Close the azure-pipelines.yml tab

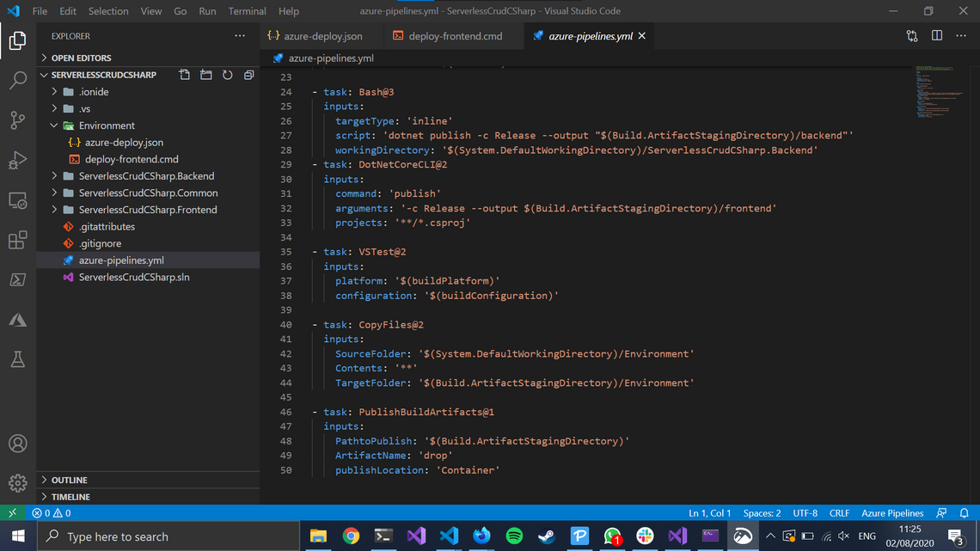coord(642,36)
